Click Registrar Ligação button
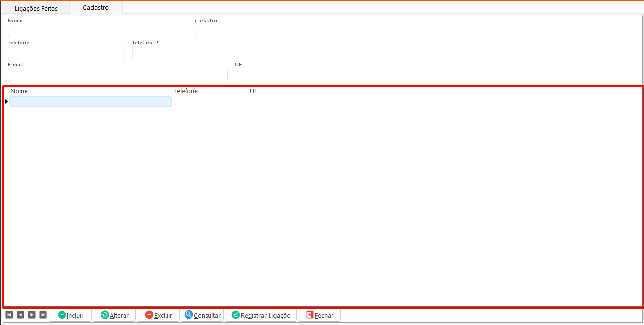This screenshot has width=644, height=325. 261,315
